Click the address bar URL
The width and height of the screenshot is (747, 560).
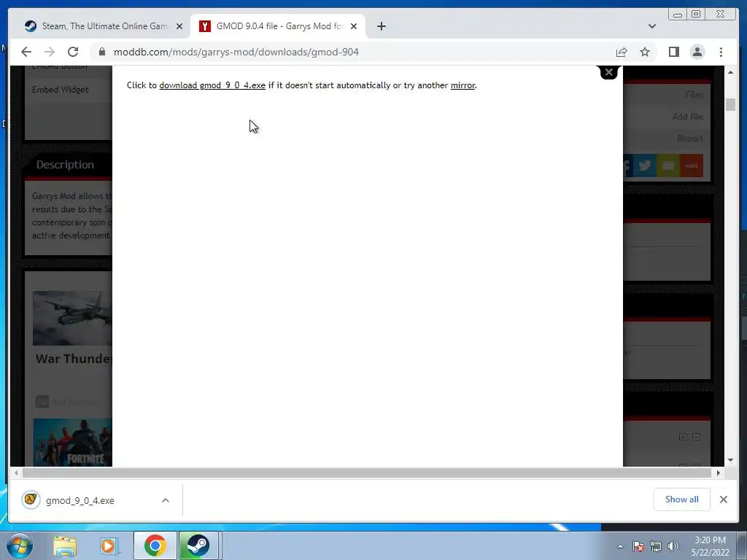point(236,52)
